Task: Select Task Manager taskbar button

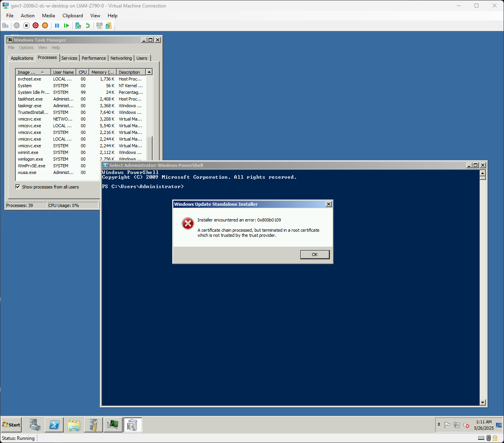Action: click(113, 425)
